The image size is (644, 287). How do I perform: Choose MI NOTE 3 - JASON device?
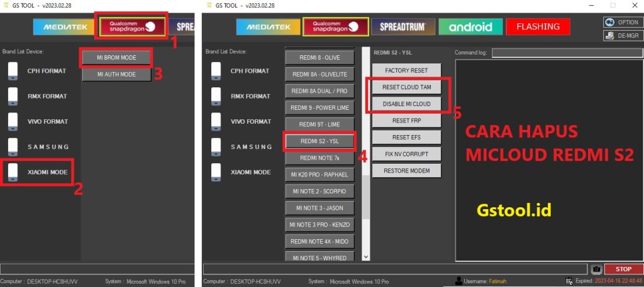[x=319, y=208]
